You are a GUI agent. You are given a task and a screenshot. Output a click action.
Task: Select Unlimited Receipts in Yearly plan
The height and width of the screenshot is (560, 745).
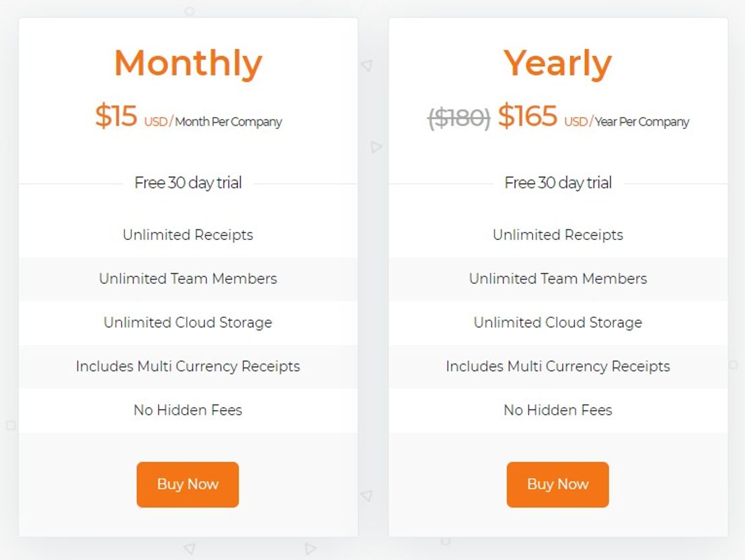(x=557, y=235)
